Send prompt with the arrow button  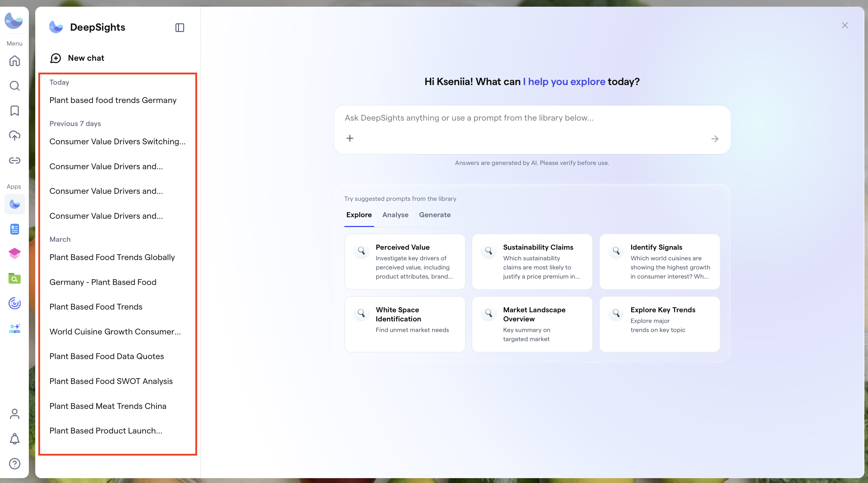click(x=715, y=139)
